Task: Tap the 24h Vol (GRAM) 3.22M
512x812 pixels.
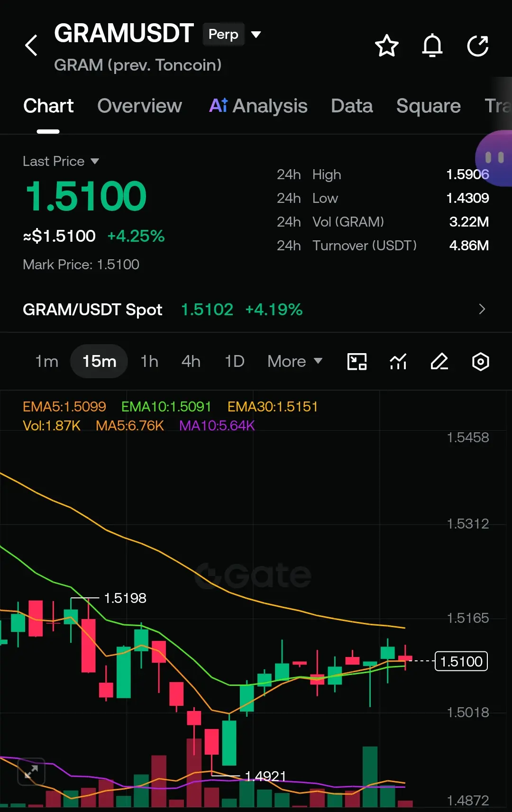Action: point(469,222)
